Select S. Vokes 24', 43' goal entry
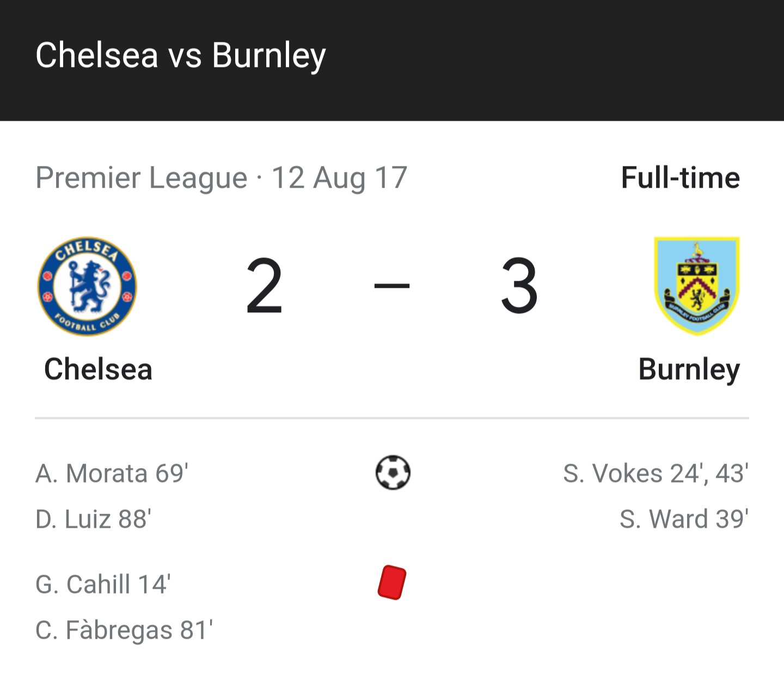The width and height of the screenshot is (784, 696). [x=656, y=473]
